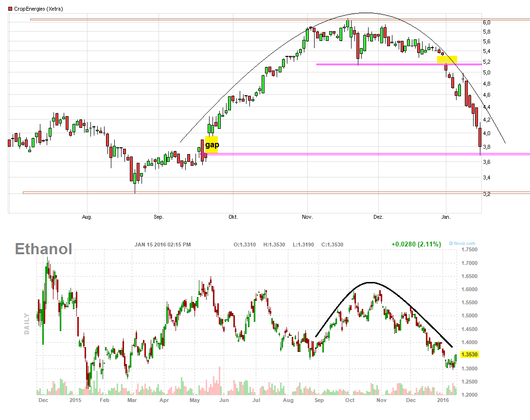Toggle the magenta support line display
Viewport: 530px width, 420px height.
click(x=340, y=154)
